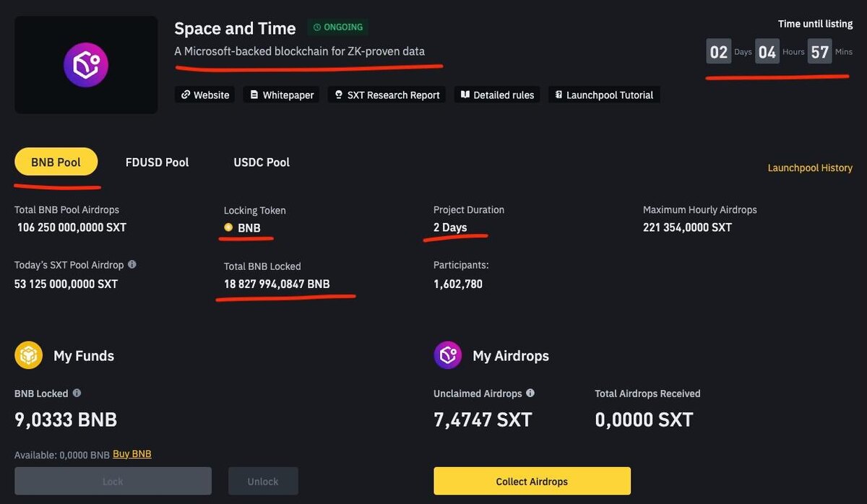Switch to the FDUSD Pool tab
This screenshot has width=867, height=504.
click(157, 162)
